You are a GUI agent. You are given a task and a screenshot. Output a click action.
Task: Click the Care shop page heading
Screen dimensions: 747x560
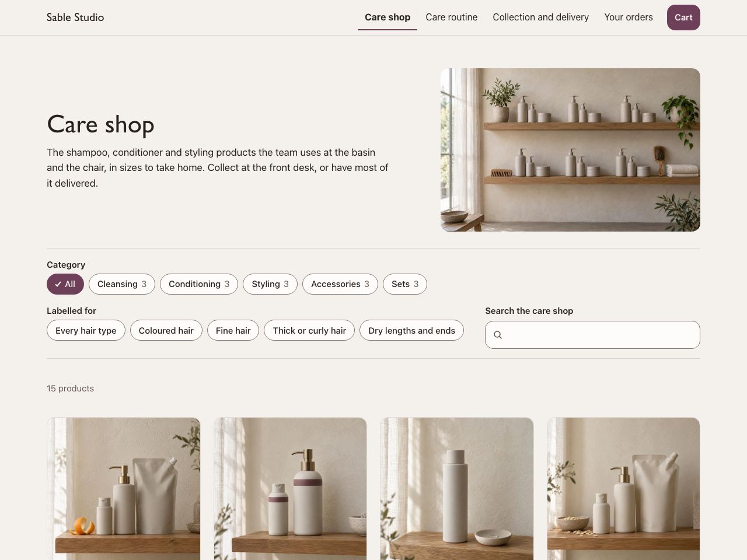tap(100, 124)
